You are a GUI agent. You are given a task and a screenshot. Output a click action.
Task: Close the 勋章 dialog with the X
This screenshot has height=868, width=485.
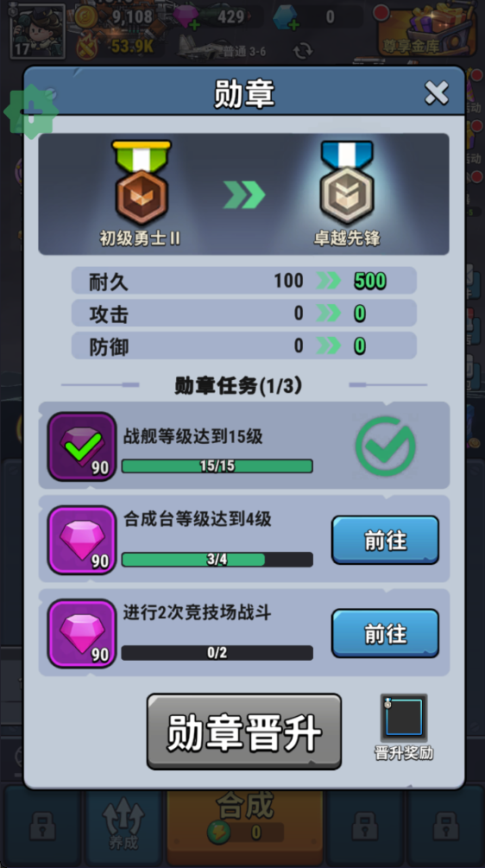(437, 92)
